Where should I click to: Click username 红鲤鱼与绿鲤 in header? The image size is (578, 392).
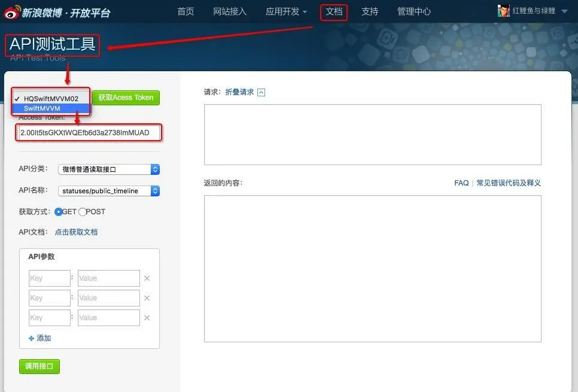coord(534,11)
